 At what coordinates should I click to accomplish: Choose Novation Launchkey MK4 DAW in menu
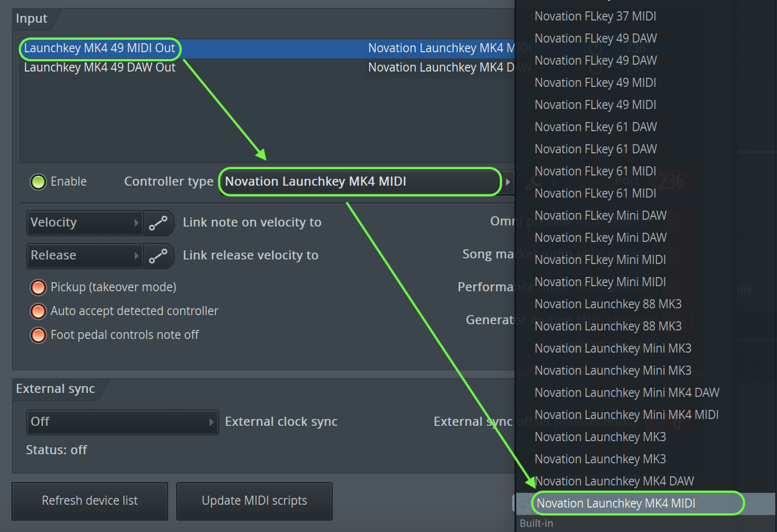(614, 481)
